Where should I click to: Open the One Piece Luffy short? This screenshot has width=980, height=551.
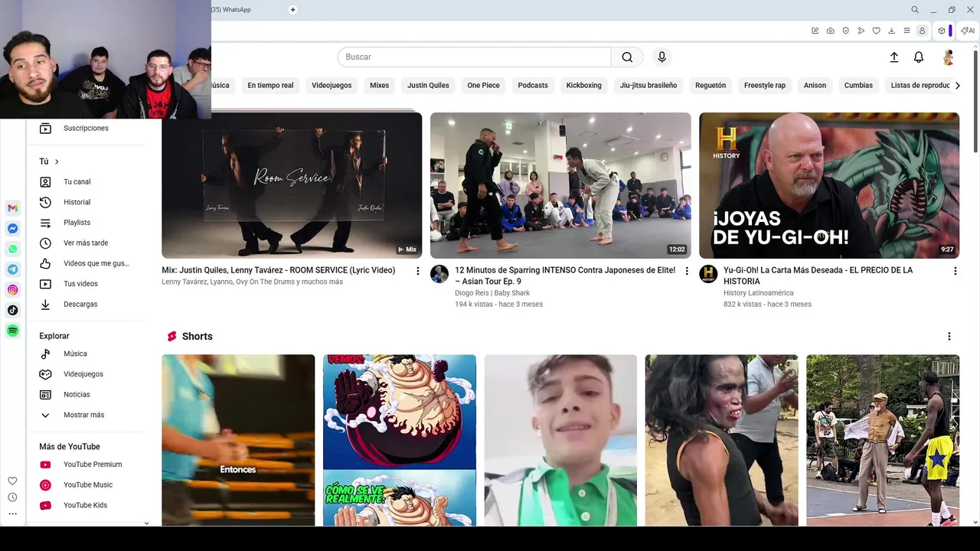coord(400,440)
